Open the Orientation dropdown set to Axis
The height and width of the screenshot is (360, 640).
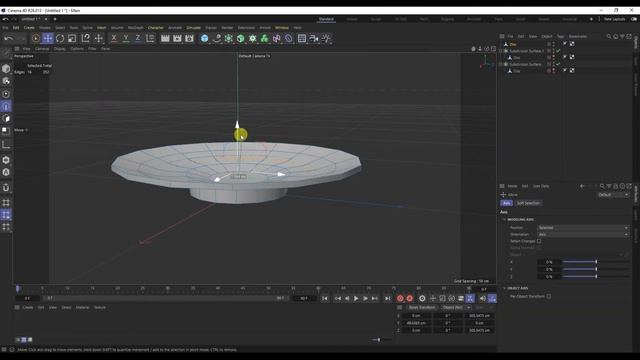583,234
